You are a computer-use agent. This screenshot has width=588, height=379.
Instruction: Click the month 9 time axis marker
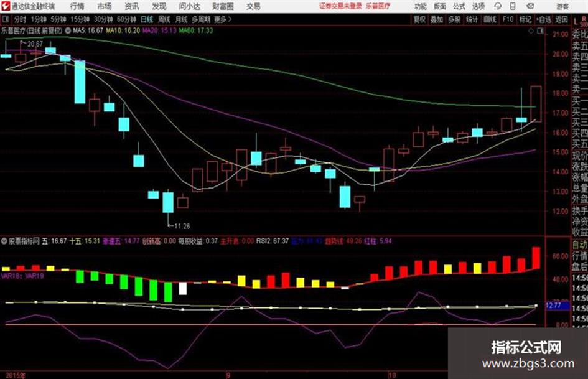pyautogui.click(x=228, y=375)
